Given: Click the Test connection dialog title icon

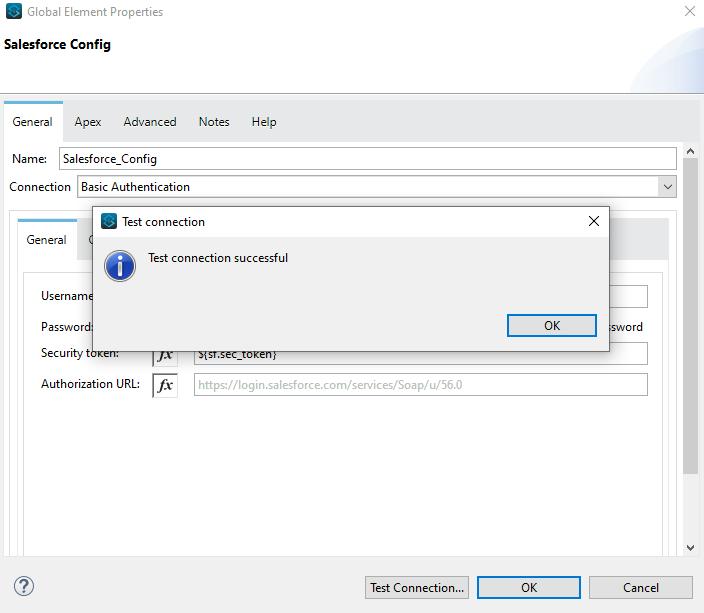Looking at the screenshot, I should click(x=109, y=221).
